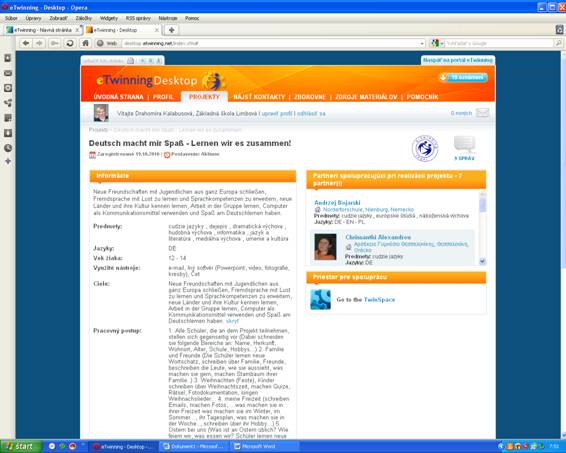Screen dimensions: 566x453
Task: Click the Windows start button
Action: (21, 447)
